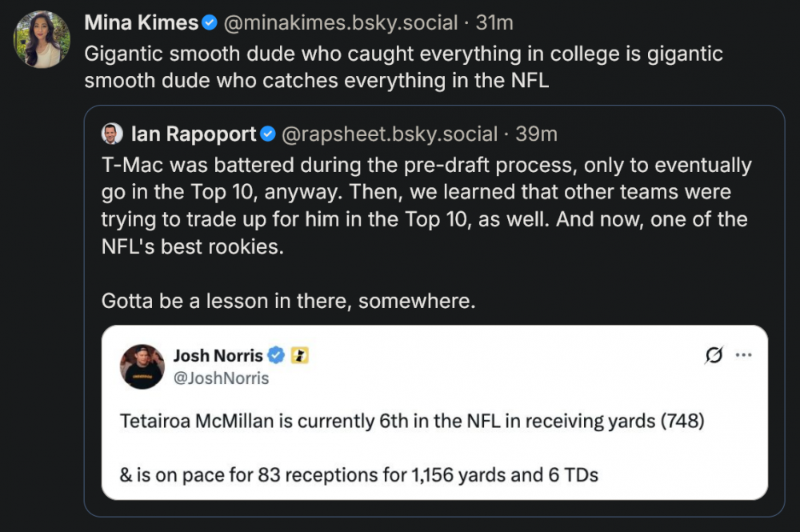The height and width of the screenshot is (532, 800).
Task: Open the embedded Tetairoa McMillan tweet image
Action: (x=434, y=448)
